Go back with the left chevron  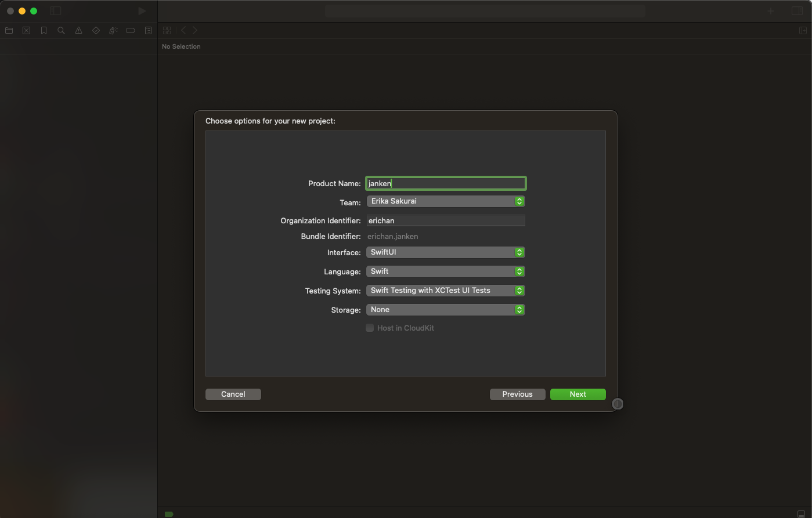pyautogui.click(x=183, y=30)
